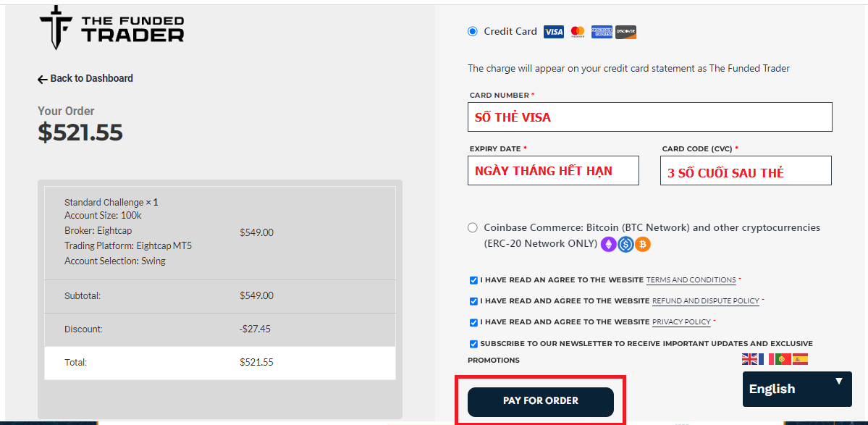The image size is (868, 425).
Task: Focus the Card Number field
Action: tap(650, 117)
